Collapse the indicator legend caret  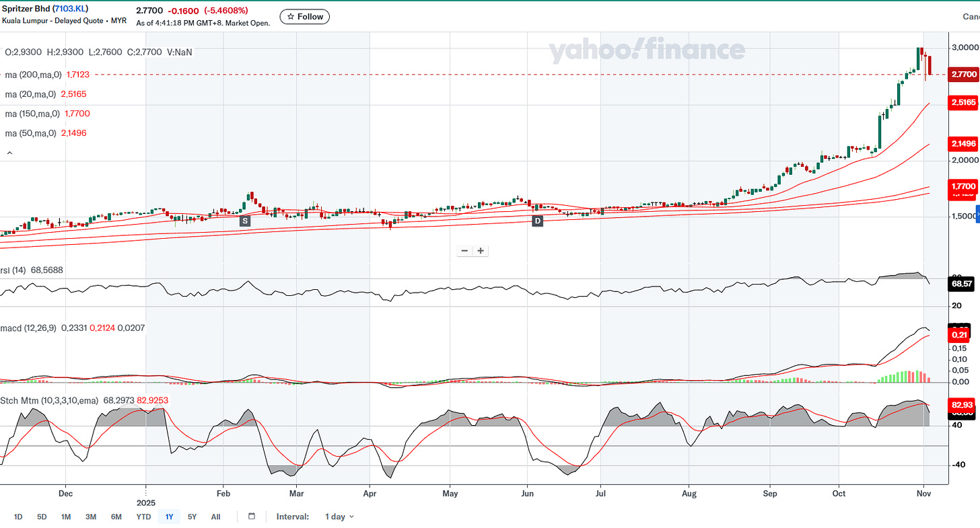9,153
